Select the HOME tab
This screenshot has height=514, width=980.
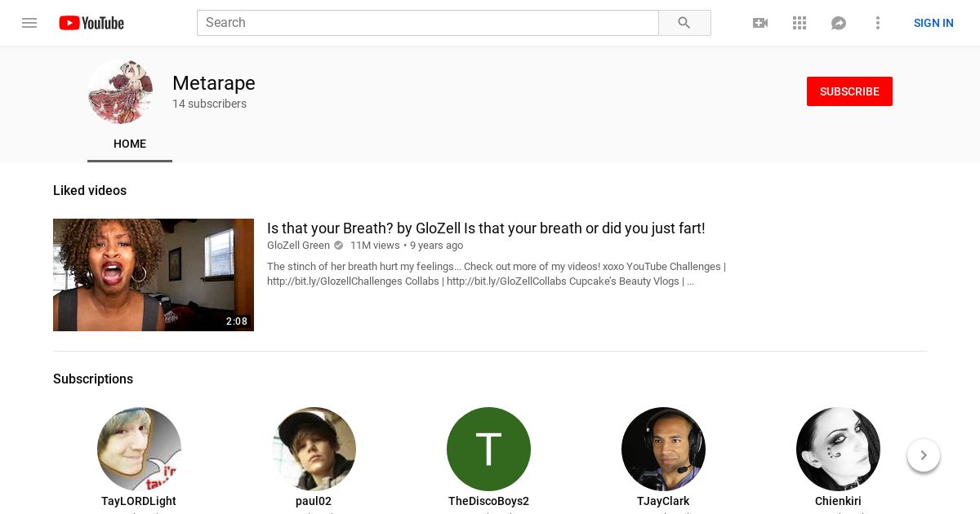click(x=130, y=144)
